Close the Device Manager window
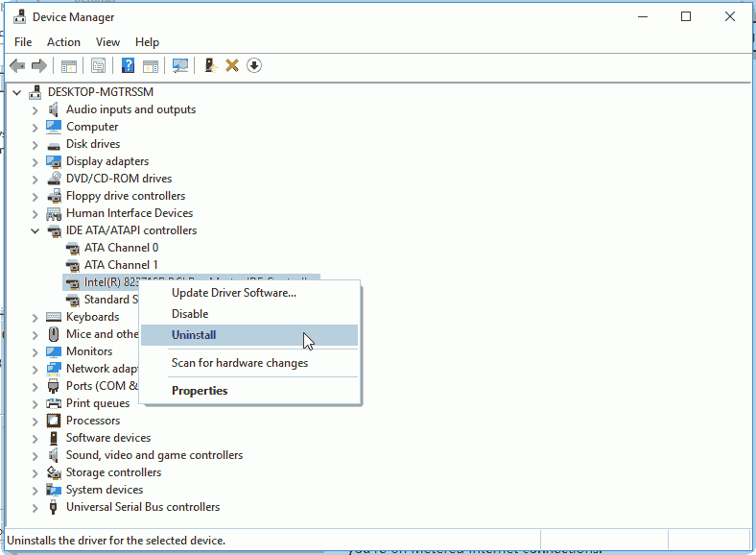 729,17
